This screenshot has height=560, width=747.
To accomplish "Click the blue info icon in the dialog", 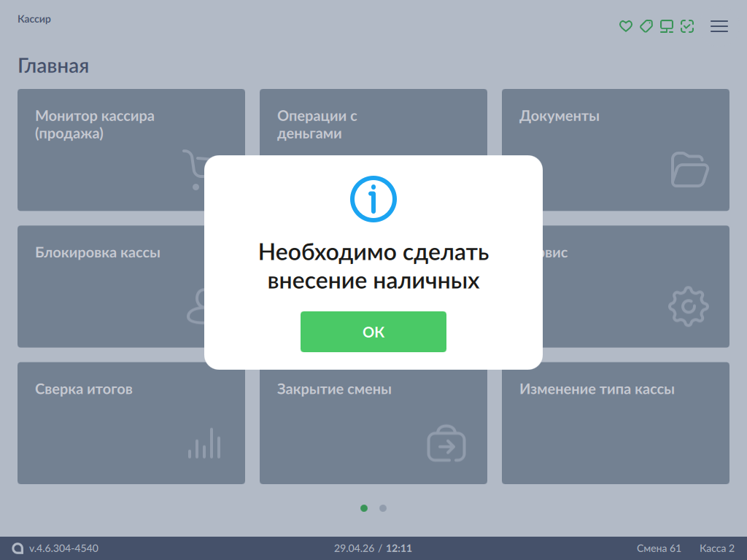I will (373, 199).
